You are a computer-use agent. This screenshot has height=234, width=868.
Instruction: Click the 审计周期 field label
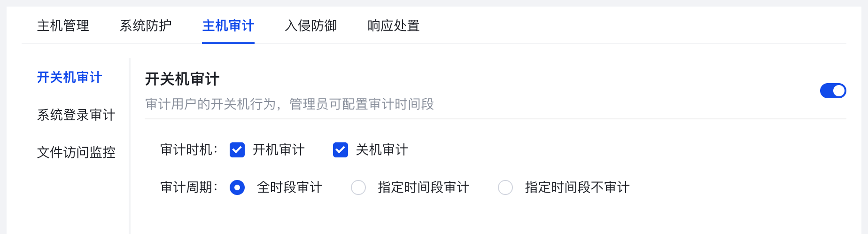189,187
